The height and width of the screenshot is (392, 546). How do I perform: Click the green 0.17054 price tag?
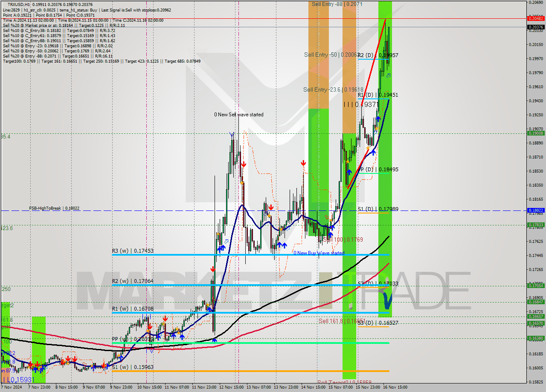[x=536, y=286]
